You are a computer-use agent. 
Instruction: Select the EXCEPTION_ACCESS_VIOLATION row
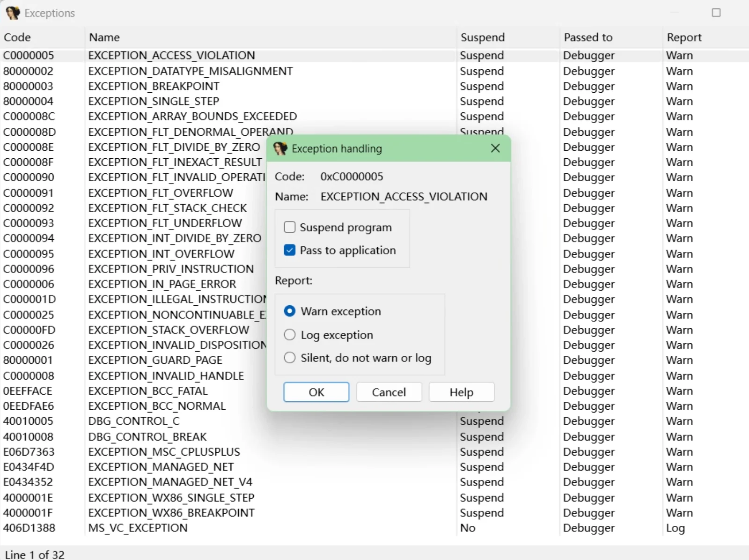coord(374,55)
